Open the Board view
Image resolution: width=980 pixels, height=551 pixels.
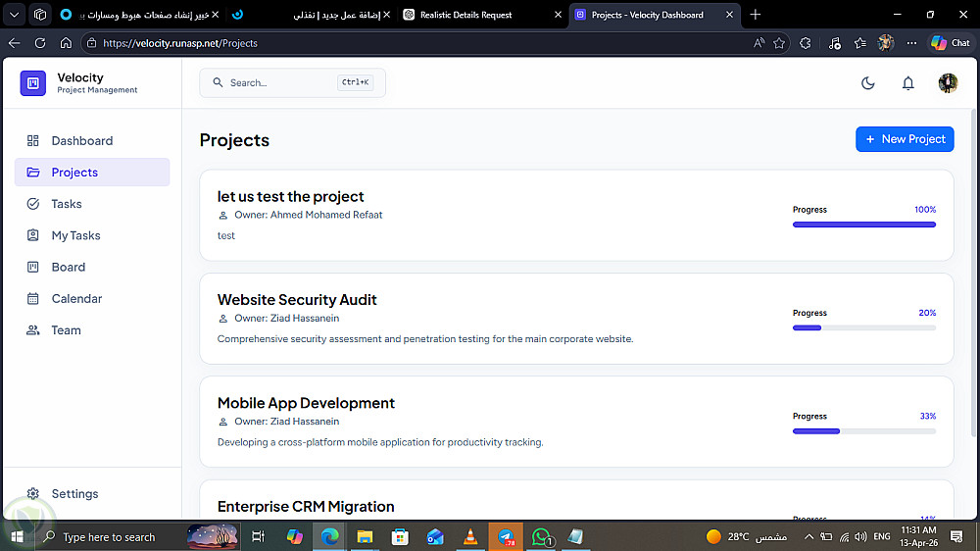point(92,267)
